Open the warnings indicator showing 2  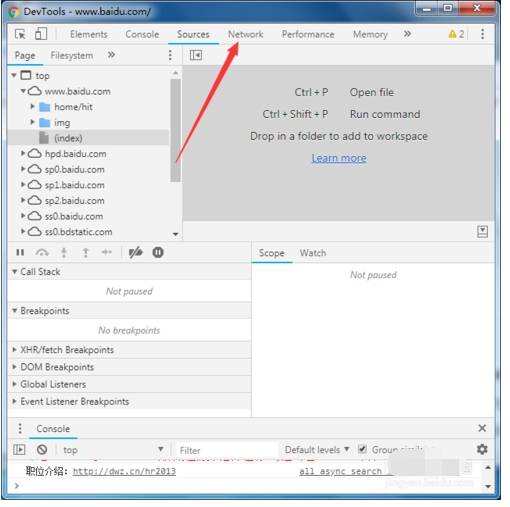click(456, 34)
